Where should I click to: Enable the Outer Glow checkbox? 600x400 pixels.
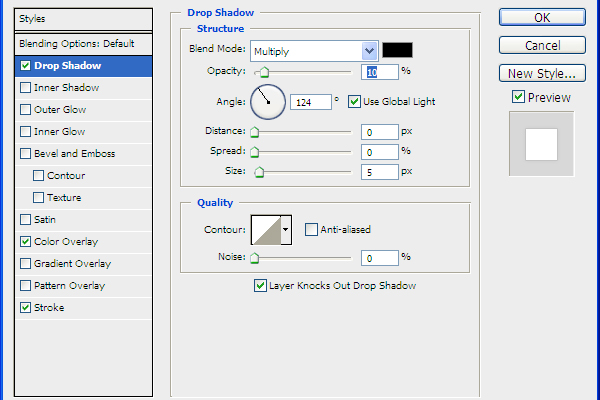pos(25,110)
